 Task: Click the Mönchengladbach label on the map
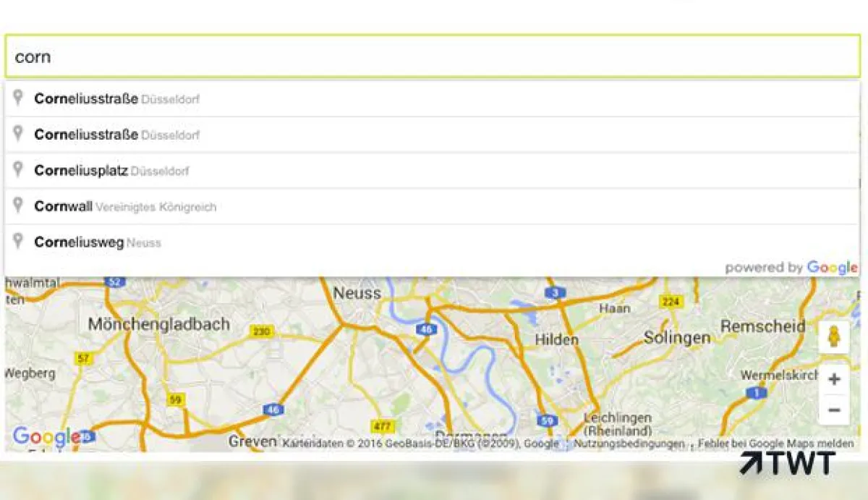pyautogui.click(x=159, y=324)
